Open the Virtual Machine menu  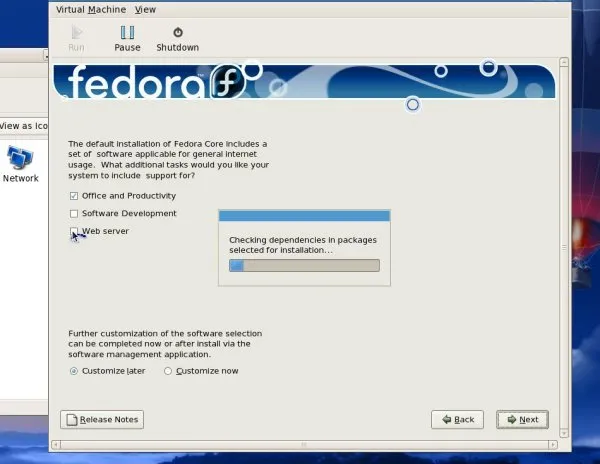pyautogui.click(x=91, y=10)
